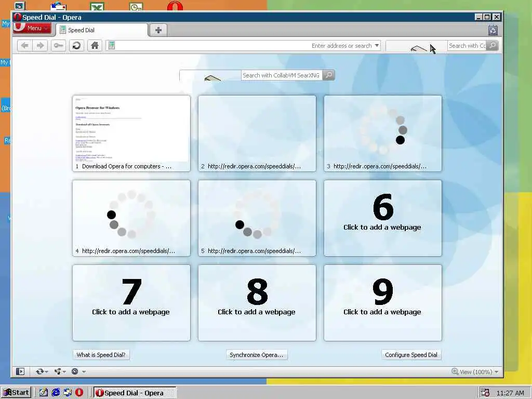Expand the arrow beside Opera Turbo icon
Image resolution: width=532 pixels, height=399 pixels.
(x=84, y=372)
